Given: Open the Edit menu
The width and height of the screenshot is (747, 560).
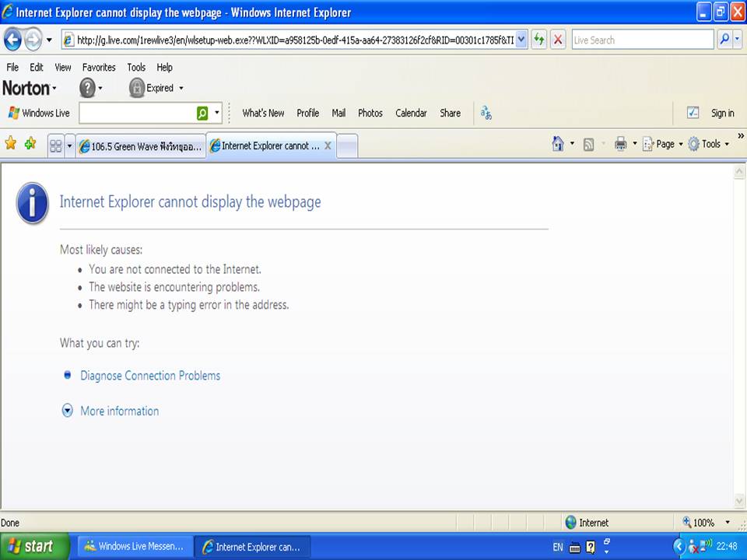Looking at the screenshot, I should coord(37,67).
